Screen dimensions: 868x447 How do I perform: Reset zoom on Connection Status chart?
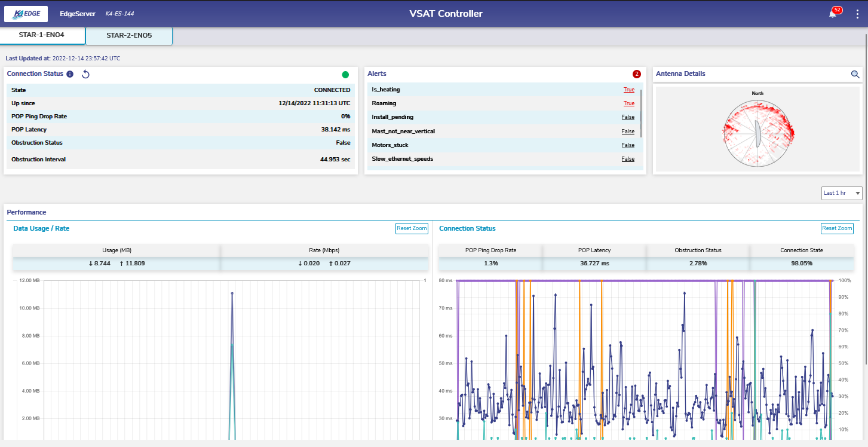coord(837,228)
